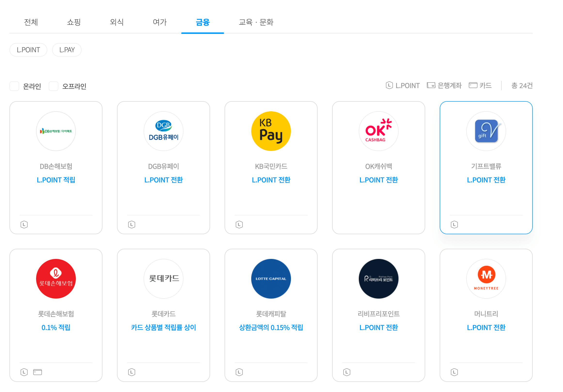Open the 롯데카드 text logo card
This screenshot has width=563, height=392.
(163, 279)
